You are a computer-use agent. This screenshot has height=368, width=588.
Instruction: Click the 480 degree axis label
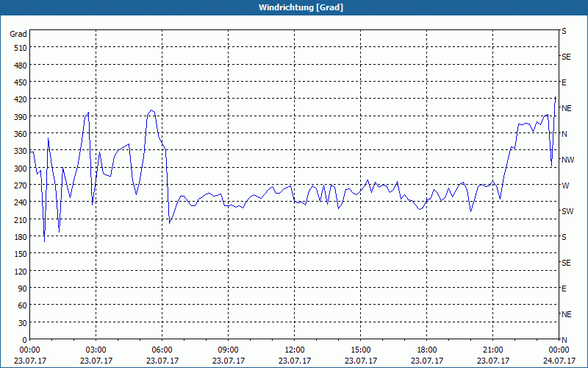(x=21, y=66)
